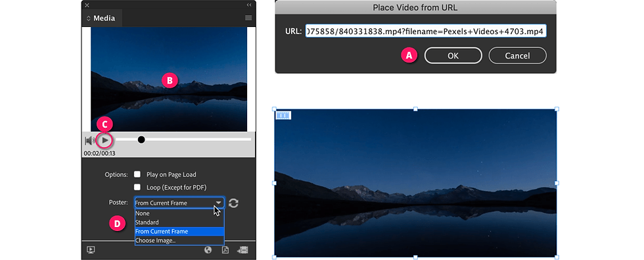Click the filmstrip badge on the placed video
Screen dimensions: 644x260
pyautogui.click(x=283, y=115)
